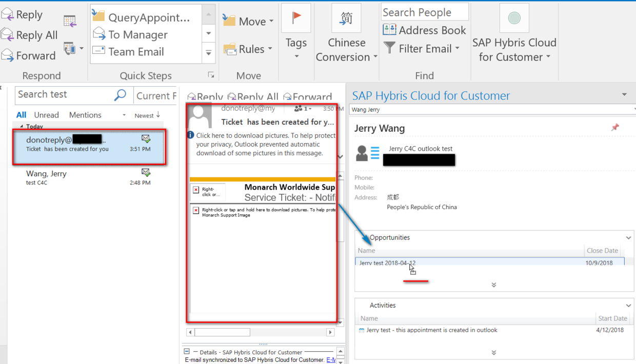Image resolution: width=636 pixels, height=364 pixels.
Task: Select the To Manager quick step
Action: click(x=130, y=34)
